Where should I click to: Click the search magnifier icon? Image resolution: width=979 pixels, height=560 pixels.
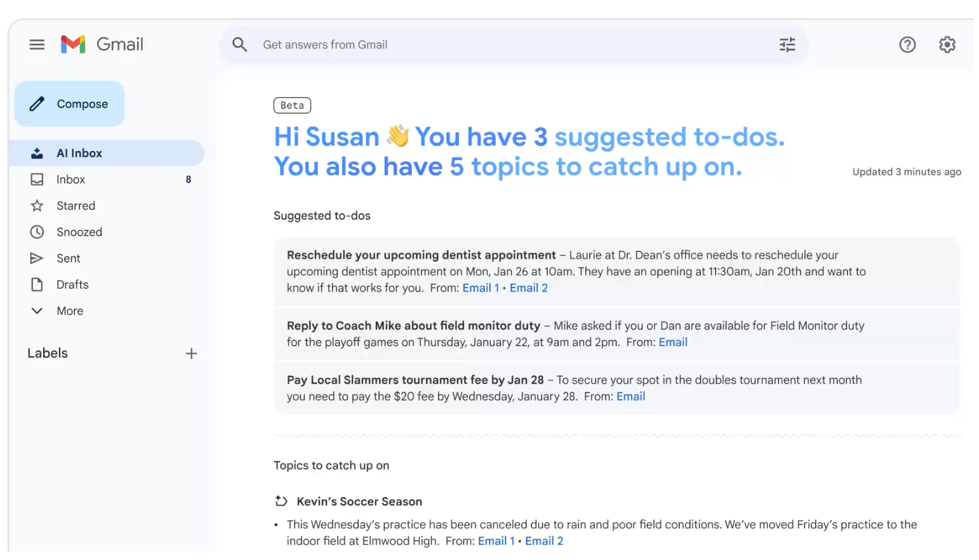(x=239, y=44)
